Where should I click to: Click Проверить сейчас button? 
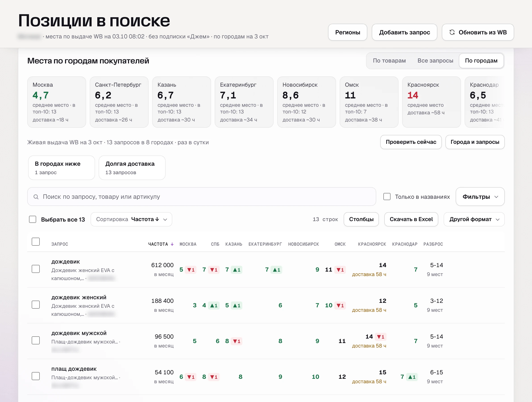[411, 142]
